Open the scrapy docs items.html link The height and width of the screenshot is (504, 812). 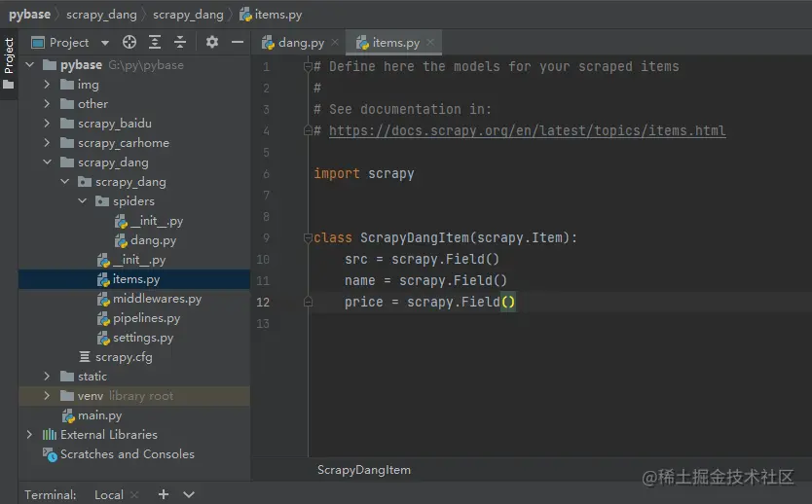point(527,130)
